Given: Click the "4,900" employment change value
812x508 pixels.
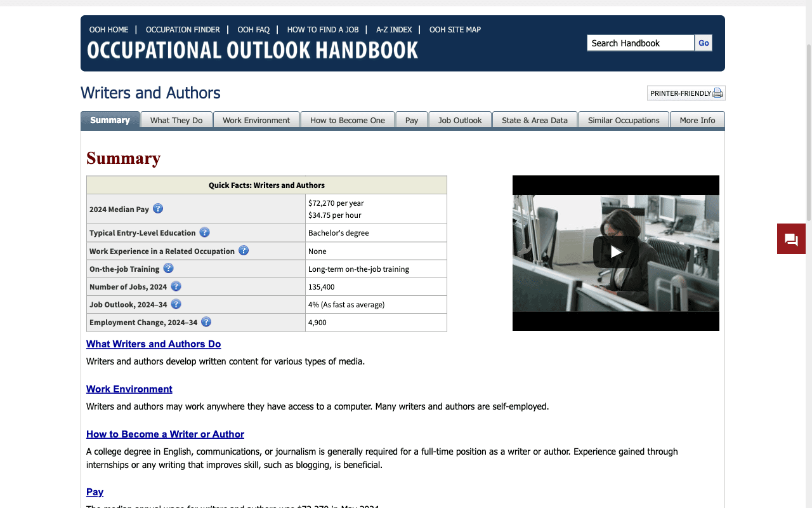Looking at the screenshot, I should click(317, 322).
